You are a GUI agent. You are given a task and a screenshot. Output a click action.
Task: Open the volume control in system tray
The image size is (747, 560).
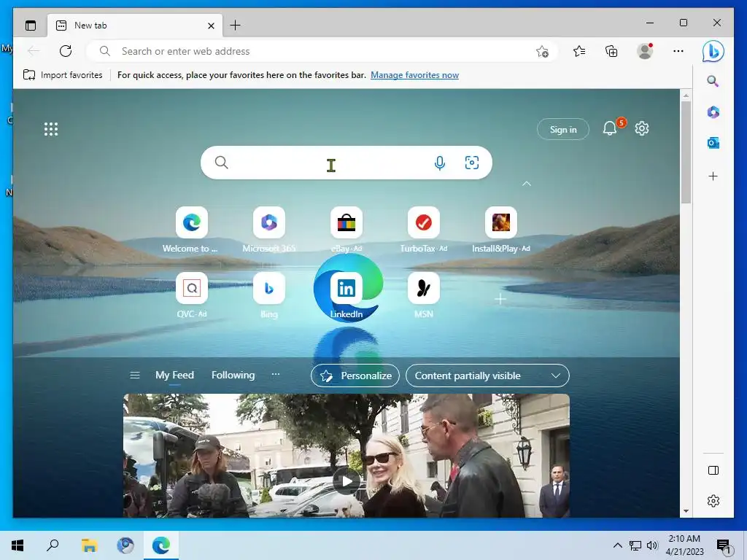652,545
